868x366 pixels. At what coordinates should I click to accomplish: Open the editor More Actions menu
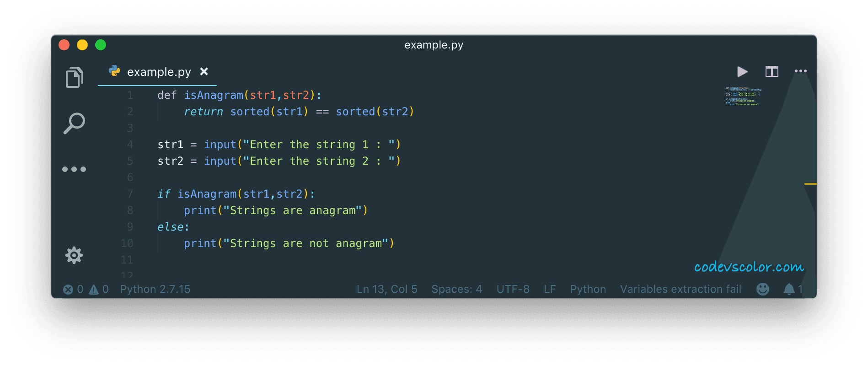click(x=801, y=71)
